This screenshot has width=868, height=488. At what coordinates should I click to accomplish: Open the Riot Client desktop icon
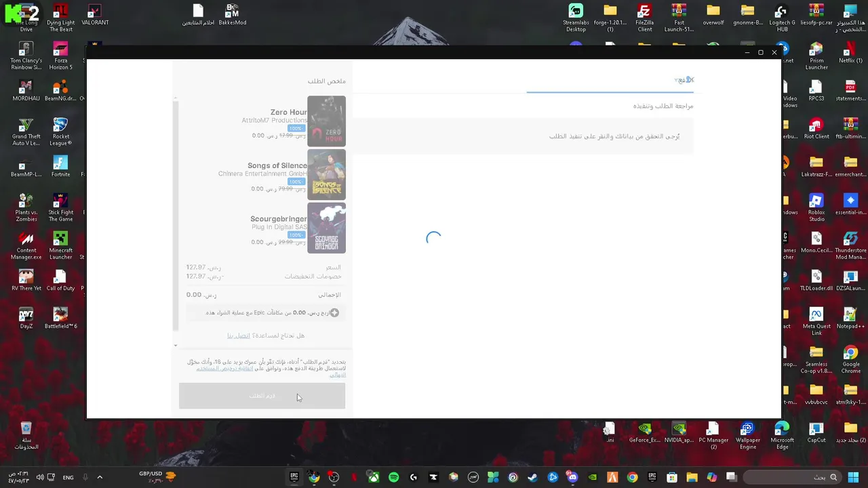pos(816,128)
